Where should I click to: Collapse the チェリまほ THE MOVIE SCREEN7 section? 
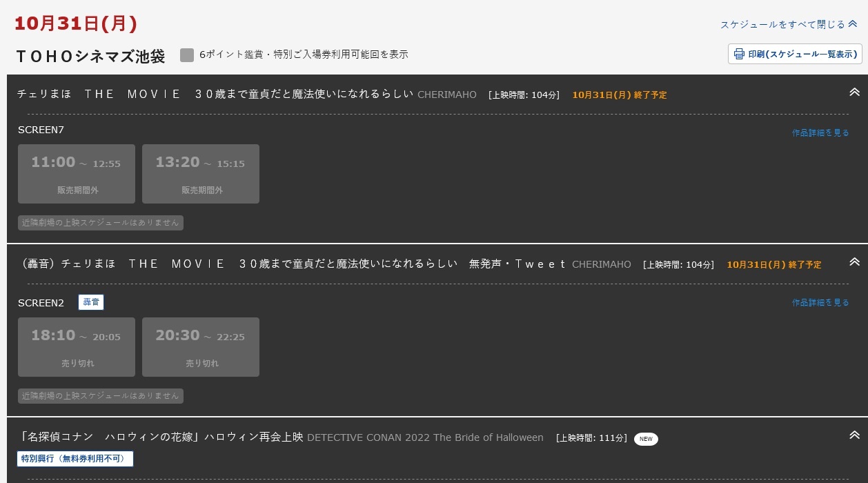pyautogui.click(x=854, y=92)
